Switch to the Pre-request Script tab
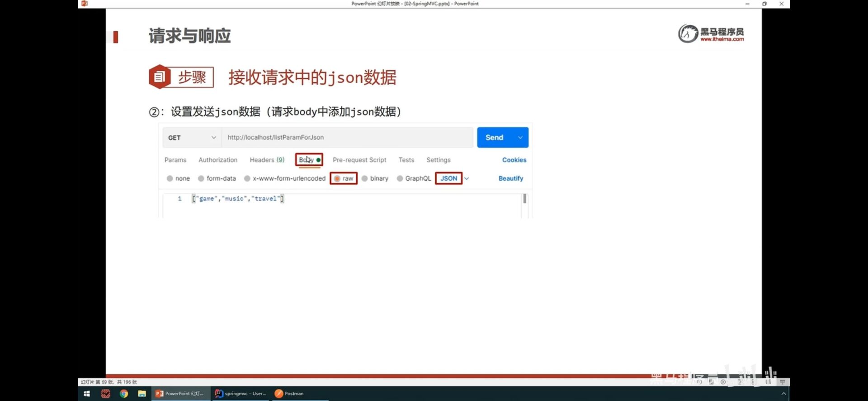Viewport: 868px width, 401px height. coord(359,160)
